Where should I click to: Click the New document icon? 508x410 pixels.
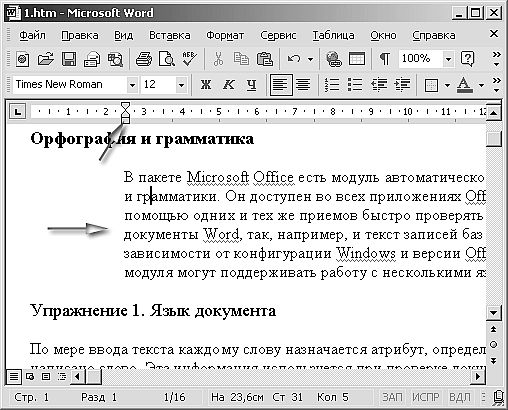[x=23, y=60]
